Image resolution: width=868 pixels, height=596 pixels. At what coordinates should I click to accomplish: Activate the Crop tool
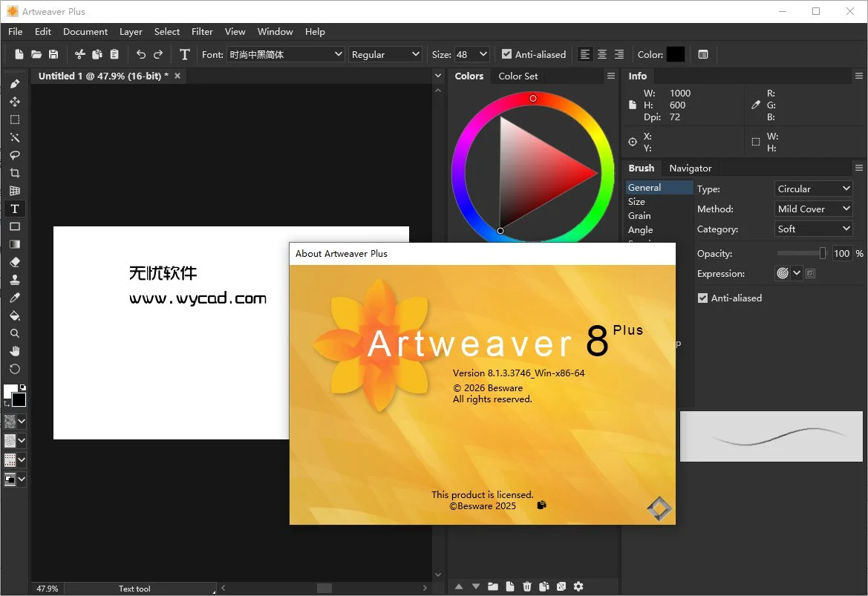pos(14,172)
